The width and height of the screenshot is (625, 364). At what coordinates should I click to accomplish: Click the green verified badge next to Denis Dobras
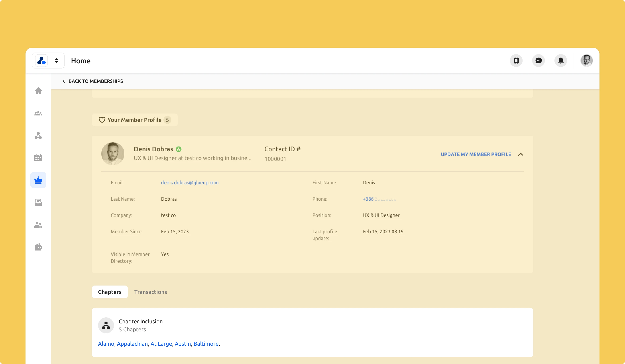pyautogui.click(x=179, y=149)
